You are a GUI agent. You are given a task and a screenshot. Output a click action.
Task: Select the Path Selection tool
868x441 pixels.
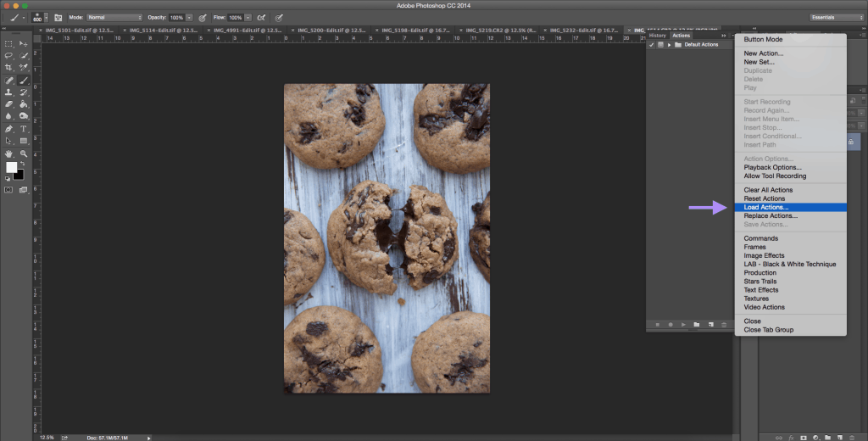click(8, 141)
